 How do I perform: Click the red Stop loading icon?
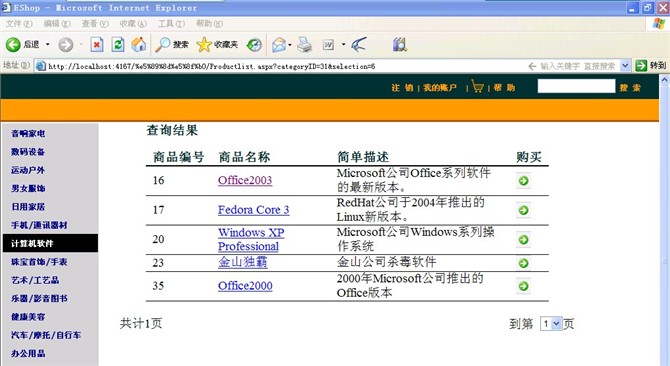click(97, 44)
